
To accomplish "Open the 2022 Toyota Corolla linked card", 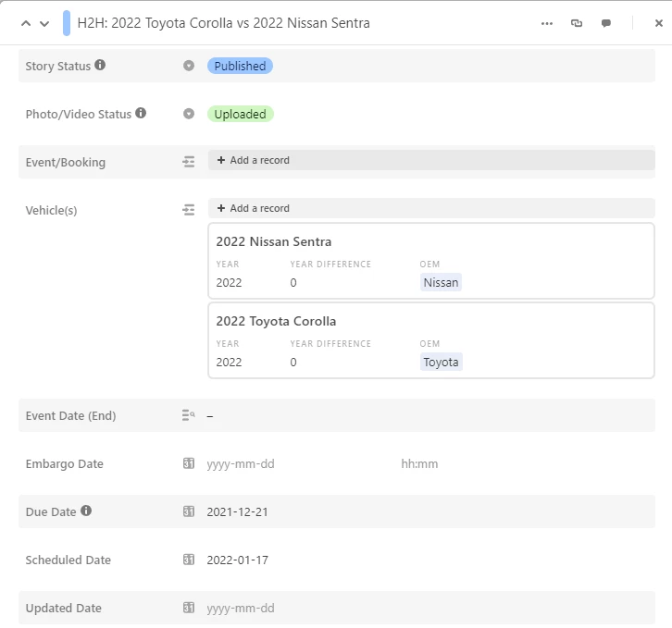I will pos(431,340).
